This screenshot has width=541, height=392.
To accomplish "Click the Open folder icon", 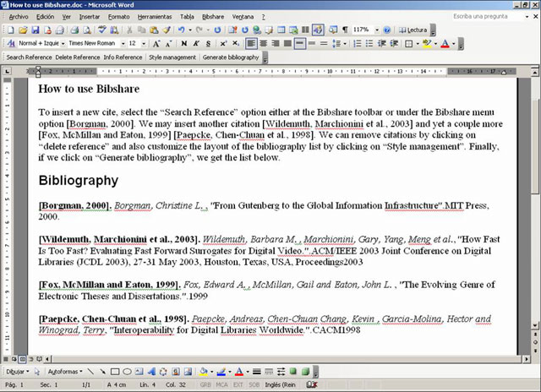I will click(x=23, y=30).
